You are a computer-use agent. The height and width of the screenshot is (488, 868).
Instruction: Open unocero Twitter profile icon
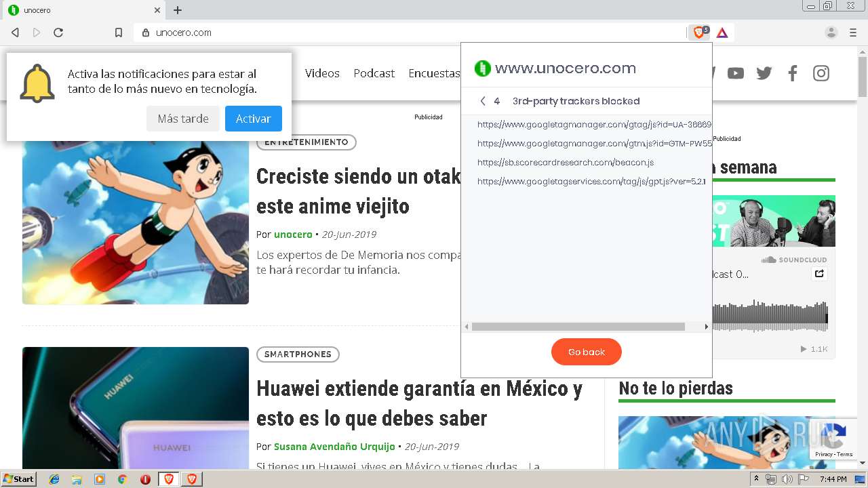764,73
